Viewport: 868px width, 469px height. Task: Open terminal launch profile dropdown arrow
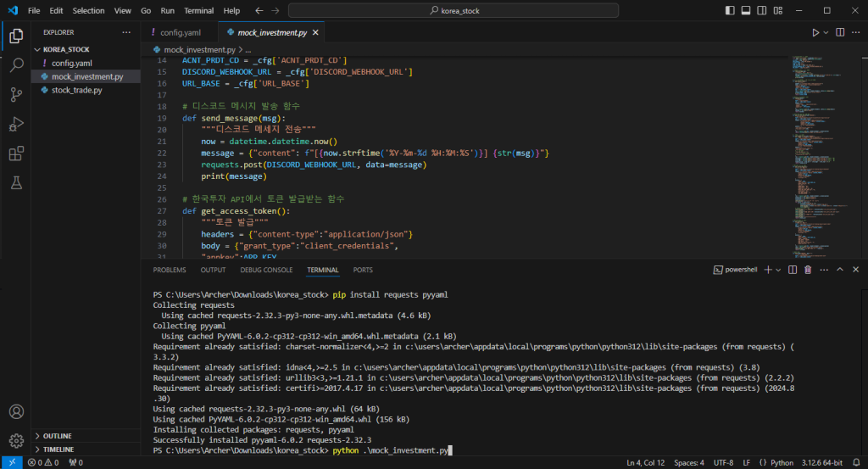click(x=778, y=270)
